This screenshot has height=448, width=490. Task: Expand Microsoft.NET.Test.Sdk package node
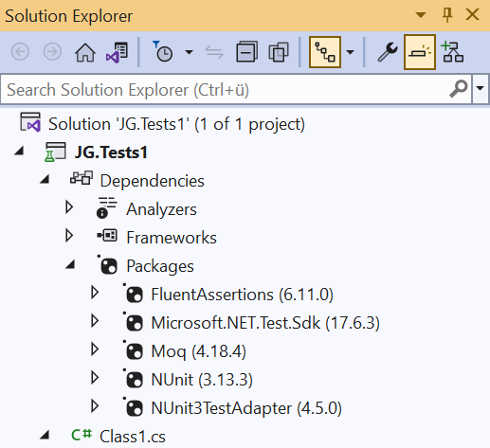click(x=94, y=321)
